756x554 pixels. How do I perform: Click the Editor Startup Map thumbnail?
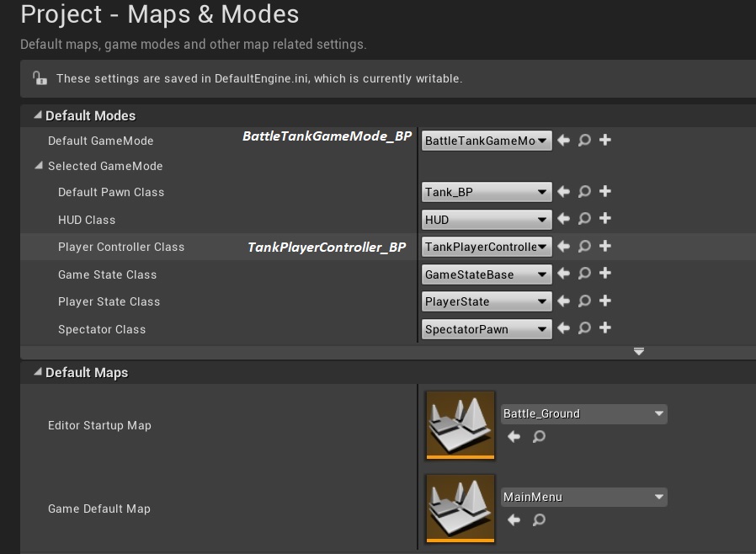click(460, 425)
